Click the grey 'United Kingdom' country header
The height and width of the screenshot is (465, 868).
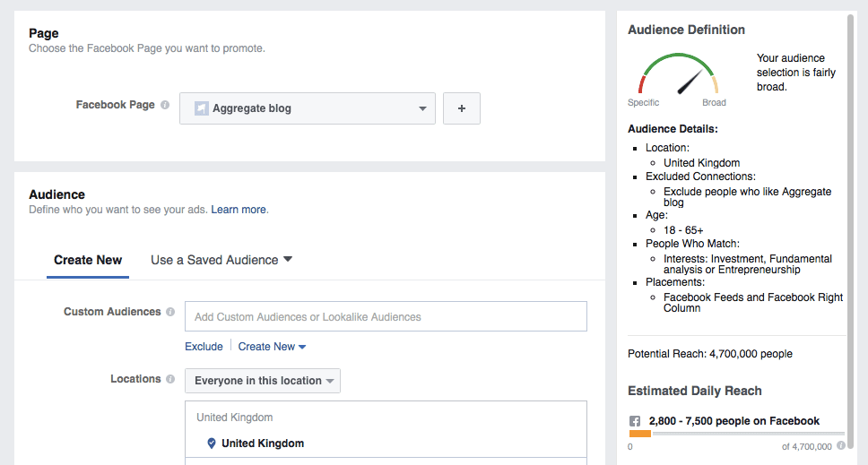[x=235, y=418]
